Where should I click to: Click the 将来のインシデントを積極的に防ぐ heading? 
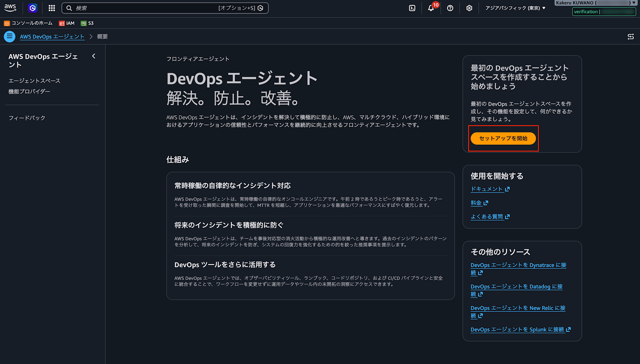coord(229,225)
